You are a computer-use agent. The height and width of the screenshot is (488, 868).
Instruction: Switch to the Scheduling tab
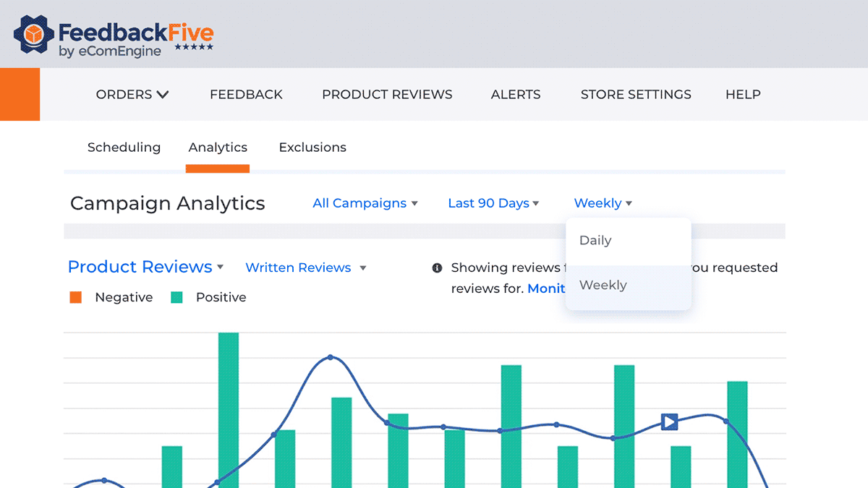click(124, 147)
